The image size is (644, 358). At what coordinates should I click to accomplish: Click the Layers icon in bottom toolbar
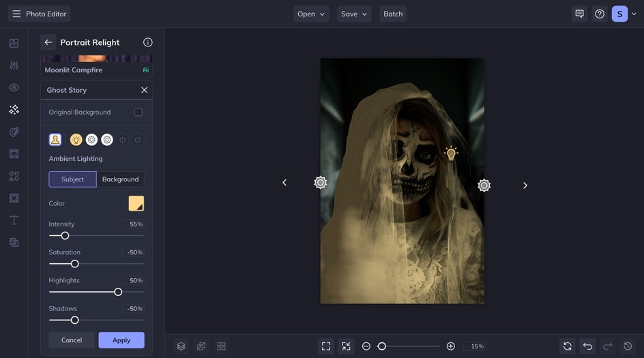[x=181, y=346]
